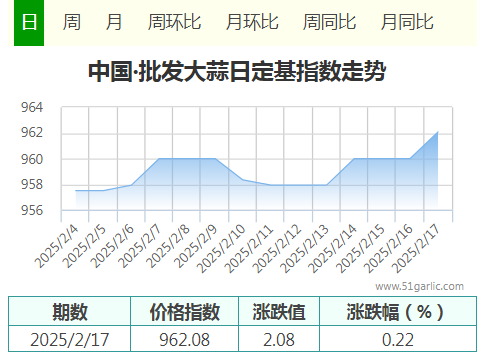Viewport: 483px width, 361px height.
Task: Select the 2025/2/17 date table cell
Action: 69,339
